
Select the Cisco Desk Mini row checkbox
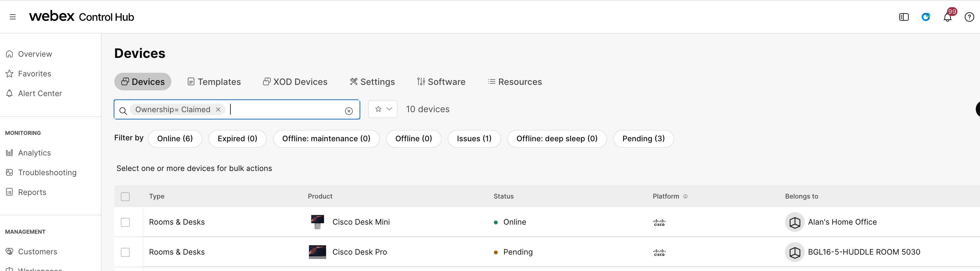tap(125, 222)
